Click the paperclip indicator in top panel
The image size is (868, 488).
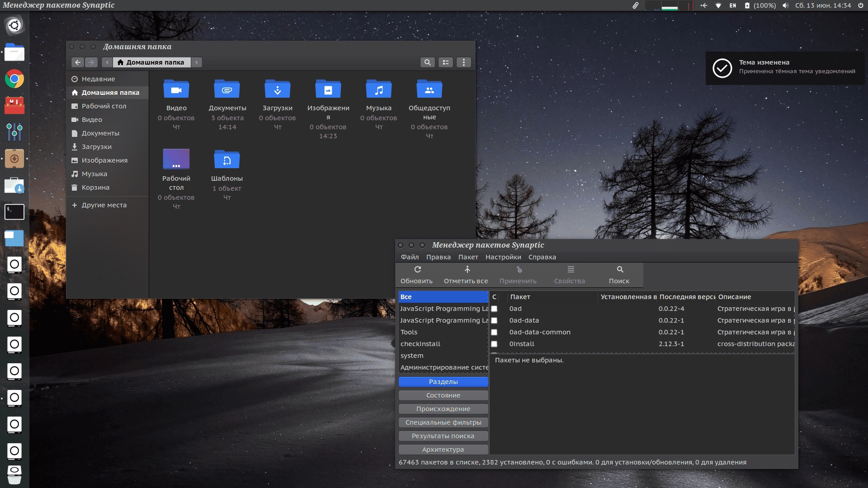click(x=635, y=5)
